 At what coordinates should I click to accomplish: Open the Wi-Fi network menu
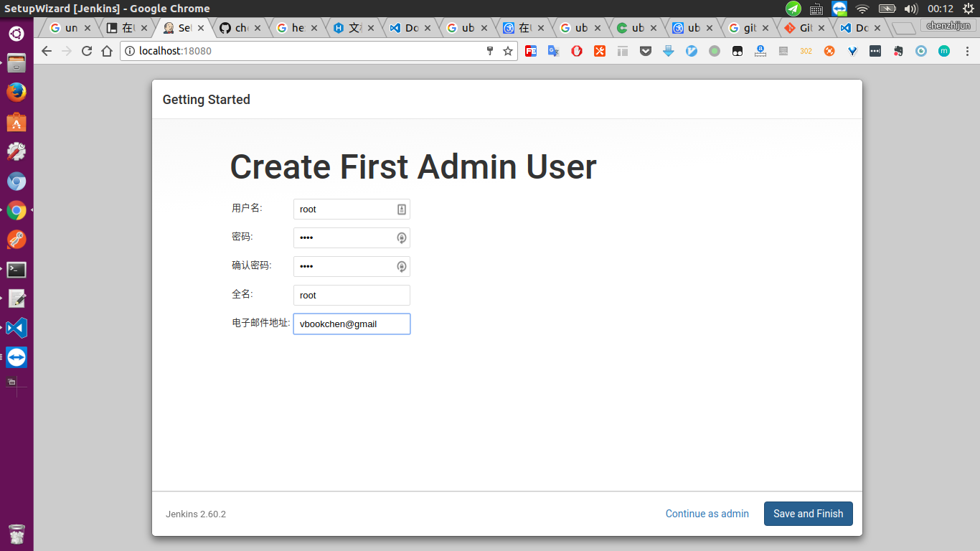[862, 9]
